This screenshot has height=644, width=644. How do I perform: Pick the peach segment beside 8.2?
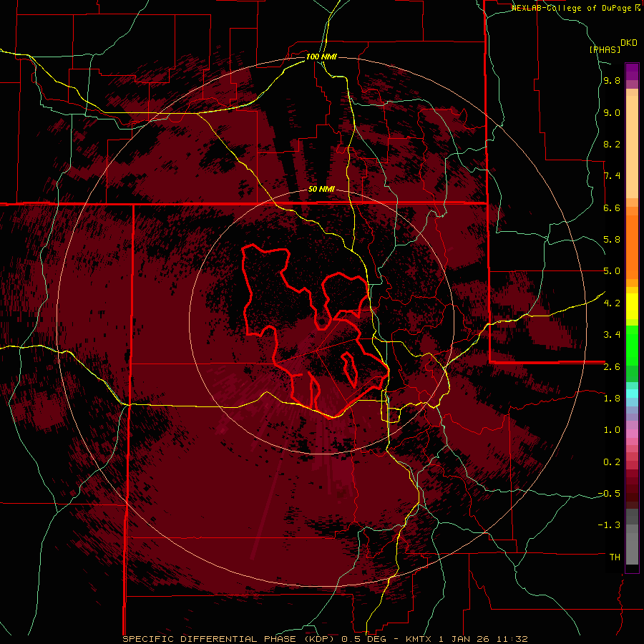(632, 147)
